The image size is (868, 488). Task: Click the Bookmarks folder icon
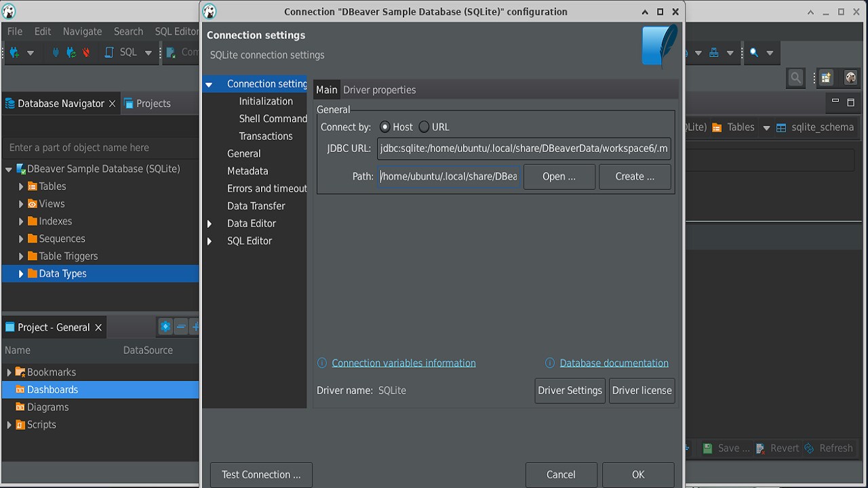click(x=20, y=372)
